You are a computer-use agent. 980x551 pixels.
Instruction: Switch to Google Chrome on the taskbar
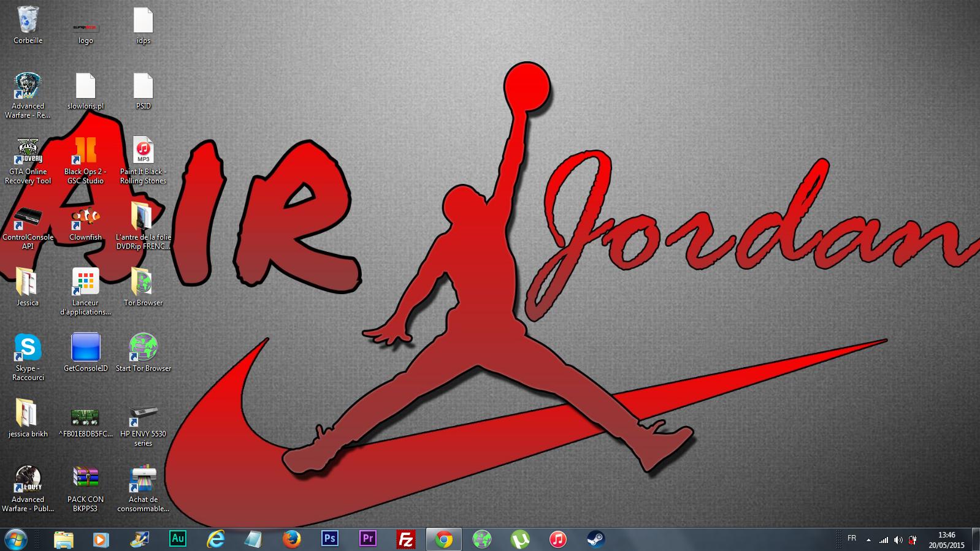click(444, 539)
